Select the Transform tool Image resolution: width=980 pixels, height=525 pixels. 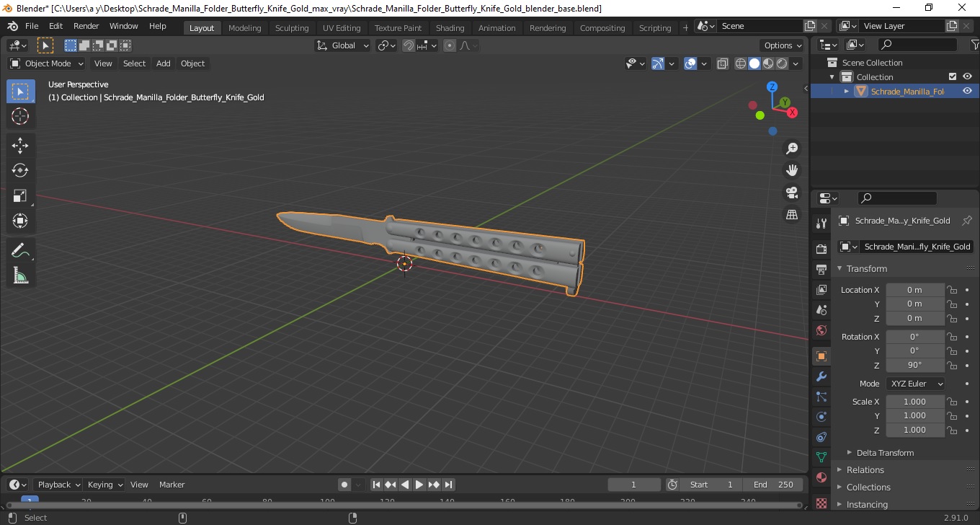click(20, 220)
